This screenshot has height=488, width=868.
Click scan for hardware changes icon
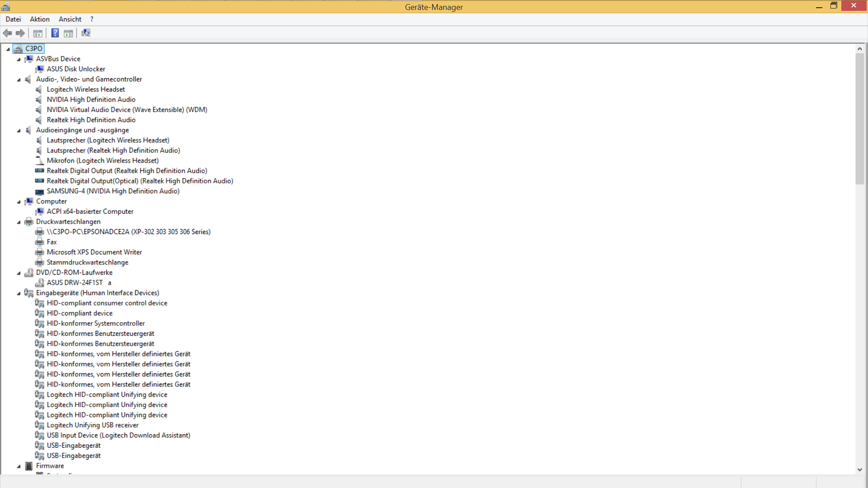(86, 33)
